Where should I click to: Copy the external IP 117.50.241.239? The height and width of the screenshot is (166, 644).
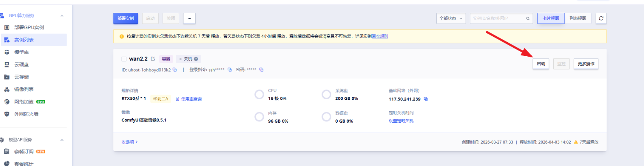tap(426, 99)
